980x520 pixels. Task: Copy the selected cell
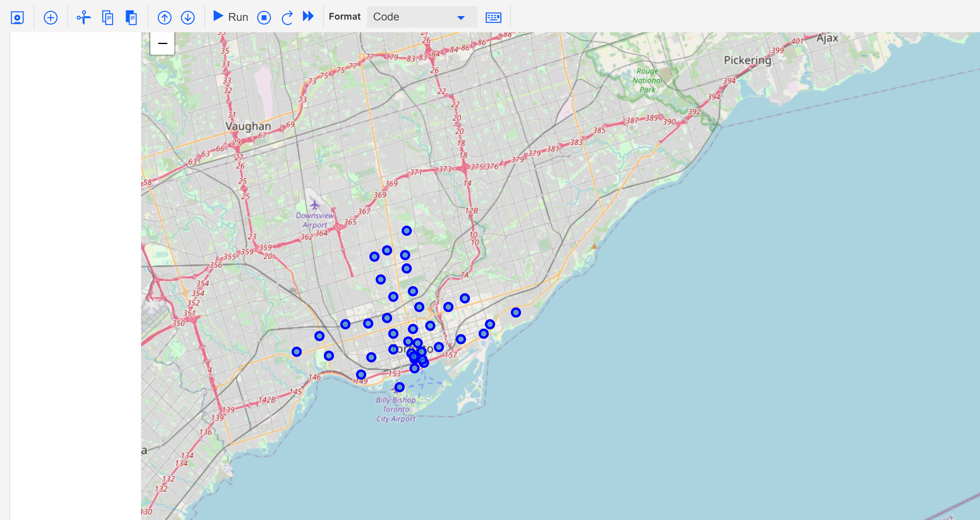click(108, 18)
